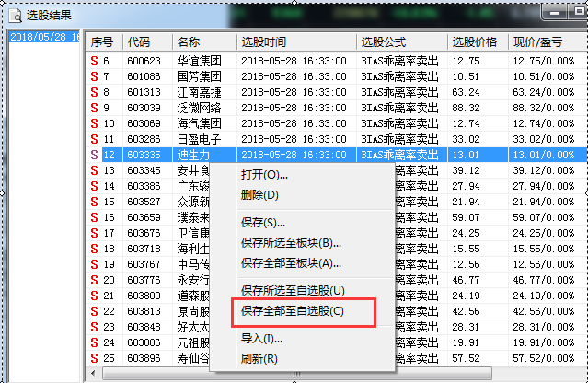Select 保存全部至板块(A)... entry
The height and width of the screenshot is (383, 588).
point(291,263)
